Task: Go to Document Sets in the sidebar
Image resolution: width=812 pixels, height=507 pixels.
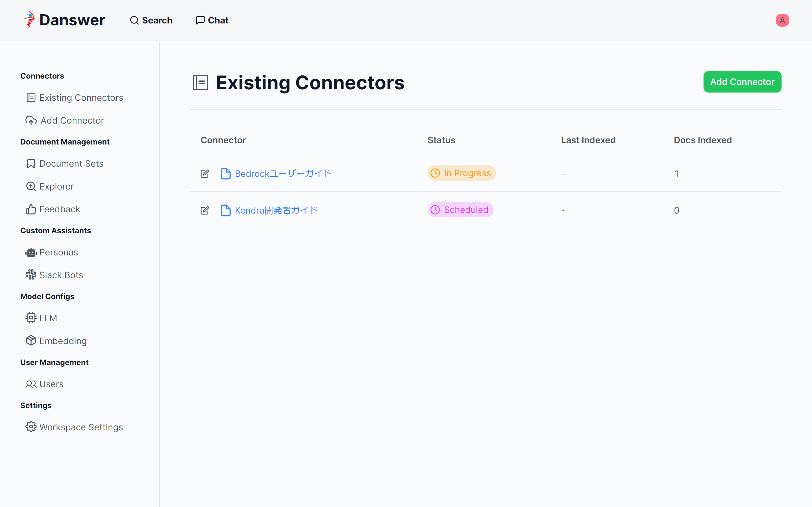Action: tap(71, 164)
